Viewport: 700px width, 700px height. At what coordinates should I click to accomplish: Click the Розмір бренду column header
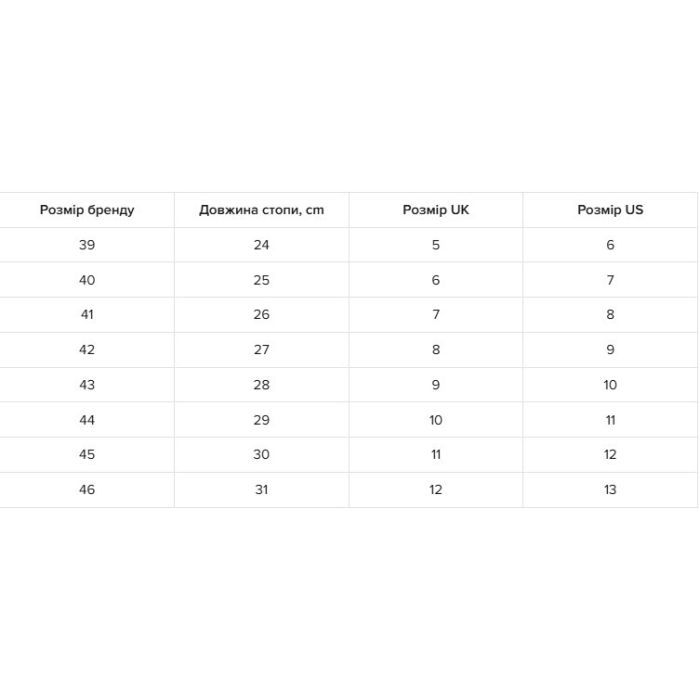[x=87, y=210]
